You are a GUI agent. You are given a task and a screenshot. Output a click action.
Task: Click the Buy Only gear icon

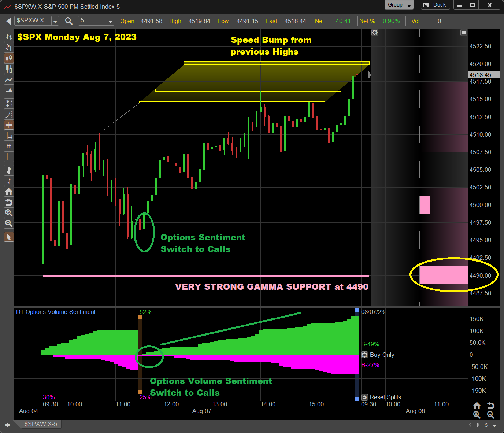coord(365,355)
